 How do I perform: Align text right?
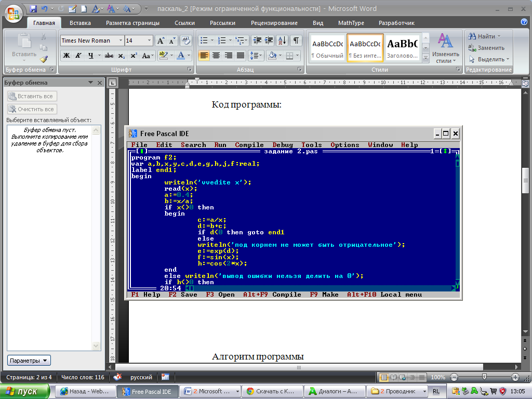[x=229, y=55]
